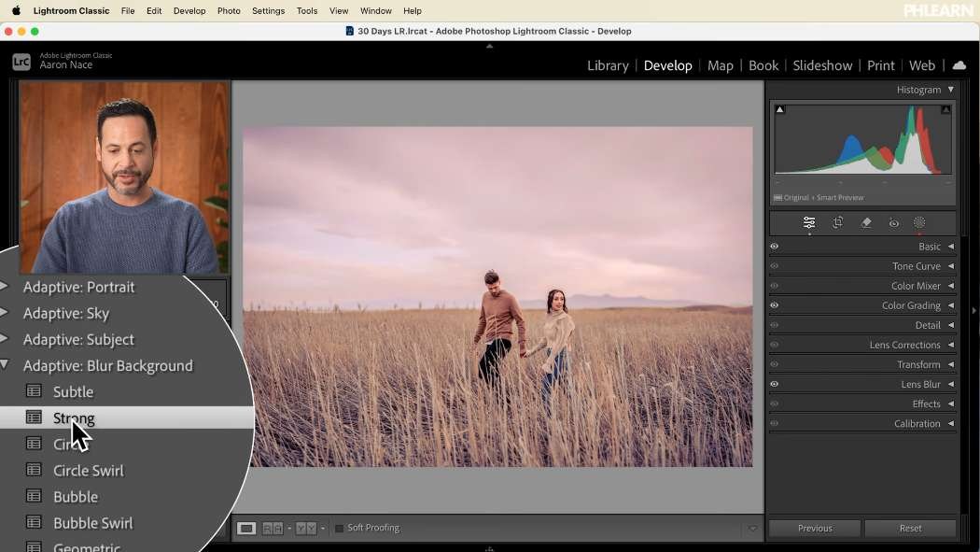Select the Reference view R|A icon
The height and width of the screenshot is (552, 980).
point(273,529)
